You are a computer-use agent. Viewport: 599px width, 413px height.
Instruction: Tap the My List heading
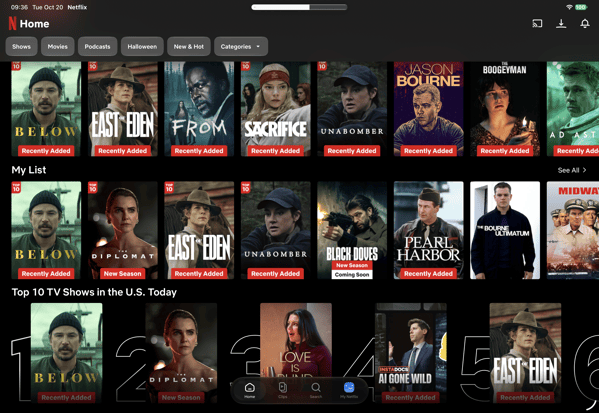[29, 170]
